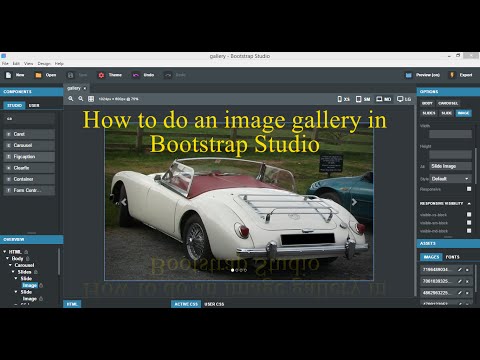Collapse the Responsive Visibility section
The height and width of the screenshot is (360, 480).
(x=469, y=203)
